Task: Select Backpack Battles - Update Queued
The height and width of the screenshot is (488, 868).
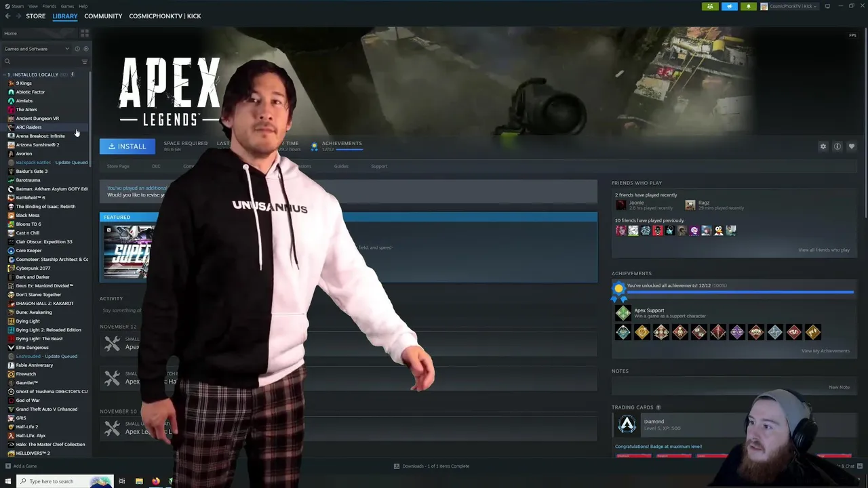Action: coord(52,163)
